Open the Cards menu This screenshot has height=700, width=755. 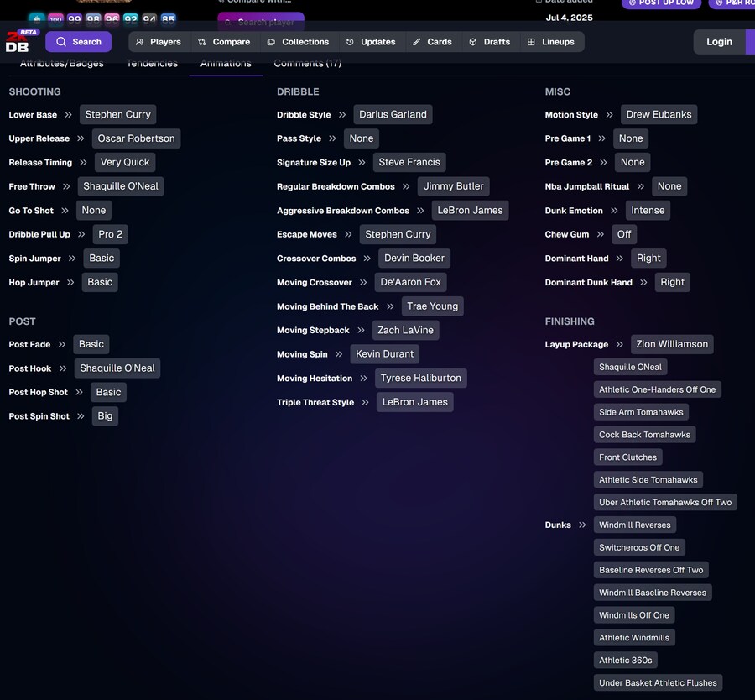pyautogui.click(x=433, y=42)
